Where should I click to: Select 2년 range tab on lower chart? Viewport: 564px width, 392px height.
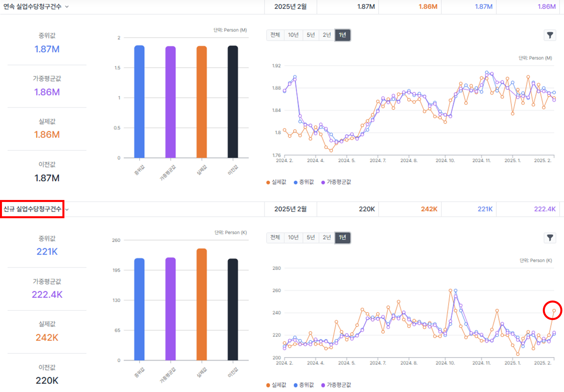(327, 237)
